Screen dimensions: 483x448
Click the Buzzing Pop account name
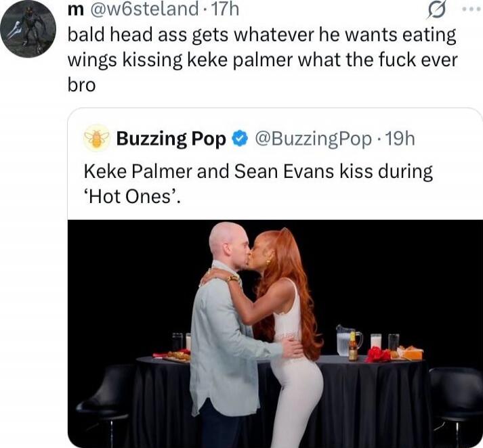pos(171,139)
